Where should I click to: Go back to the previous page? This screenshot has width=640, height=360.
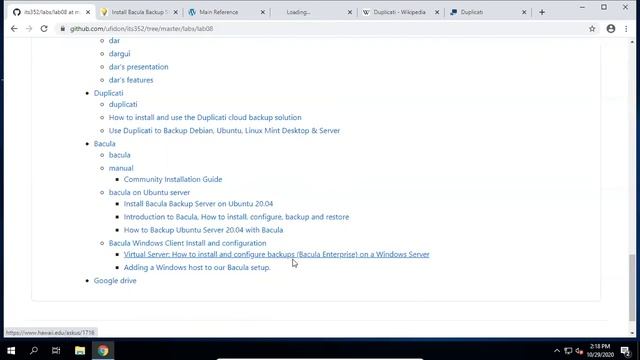(14, 29)
